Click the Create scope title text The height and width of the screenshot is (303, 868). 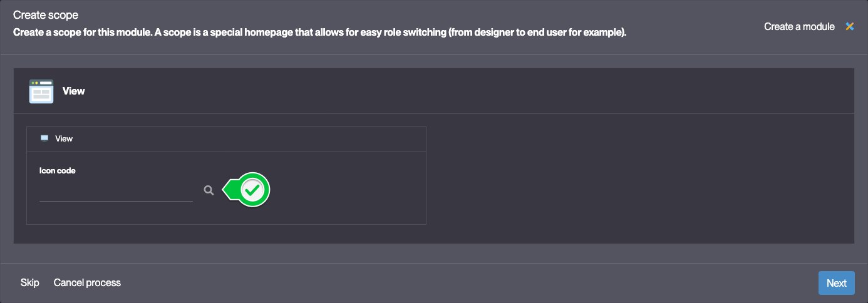[46, 14]
